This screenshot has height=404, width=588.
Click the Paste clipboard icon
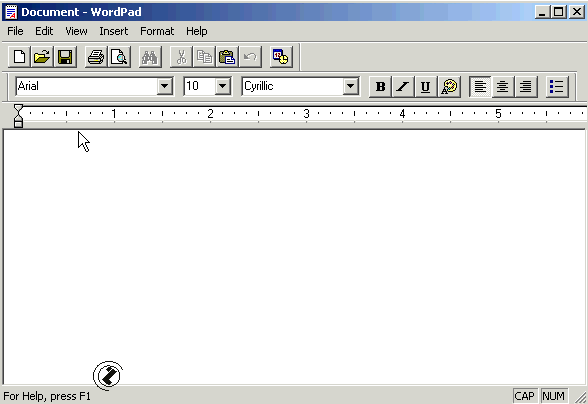point(227,57)
